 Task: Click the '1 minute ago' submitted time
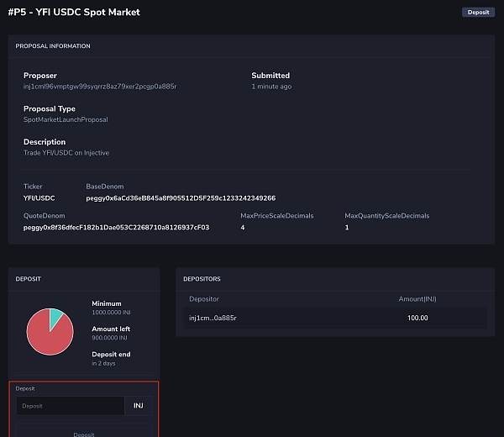pos(271,87)
